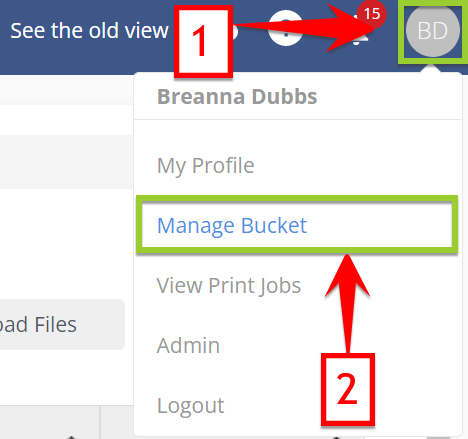Click the Breanna Dubbs name header
The width and height of the screenshot is (468, 439).
tap(237, 97)
